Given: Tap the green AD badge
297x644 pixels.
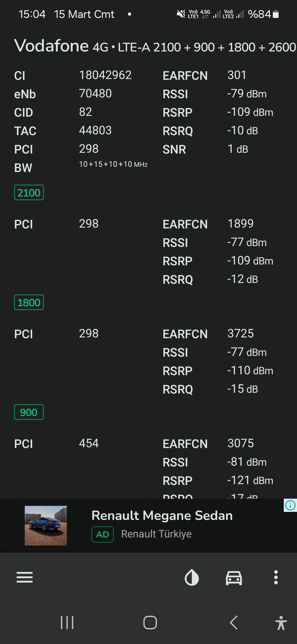Looking at the screenshot, I should coord(103,534).
